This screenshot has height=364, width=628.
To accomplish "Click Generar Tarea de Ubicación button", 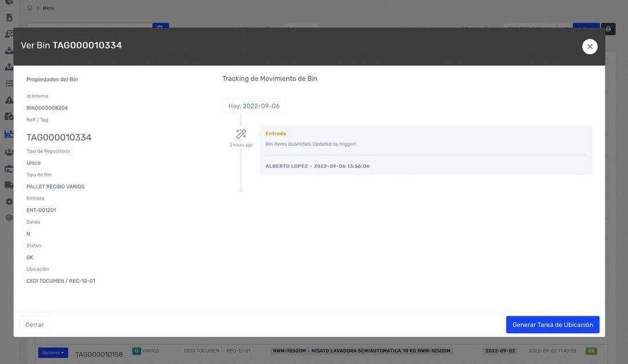I will pyautogui.click(x=552, y=325).
